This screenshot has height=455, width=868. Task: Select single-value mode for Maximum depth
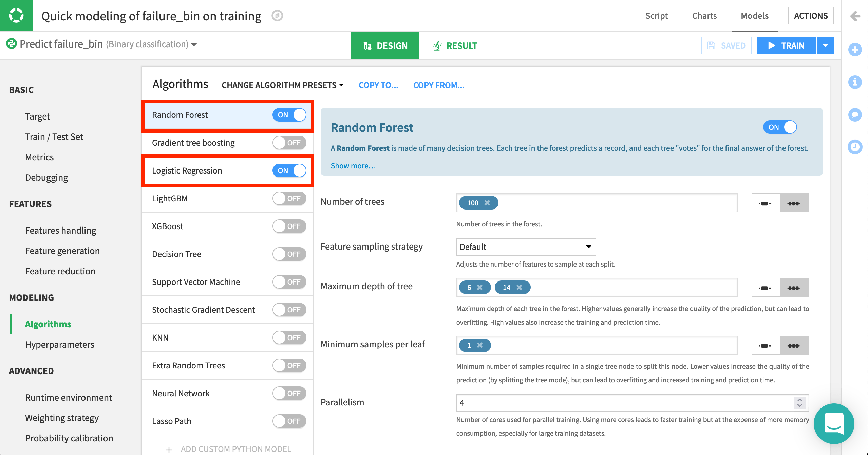[x=766, y=288]
